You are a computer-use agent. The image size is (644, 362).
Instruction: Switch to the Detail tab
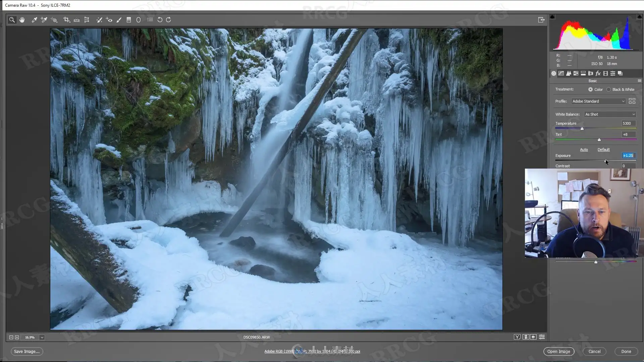569,73
